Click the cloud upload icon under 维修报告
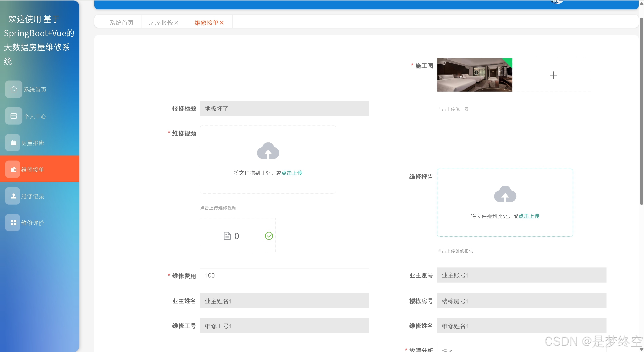The width and height of the screenshot is (644, 352). point(505,194)
